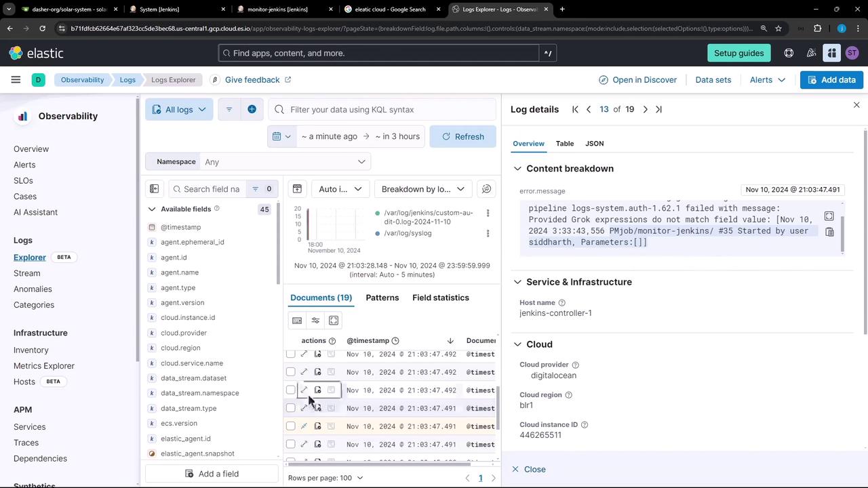This screenshot has height=488, width=868.
Task: Open display options sliders in grid toolbar
Action: (x=315, y=321)
